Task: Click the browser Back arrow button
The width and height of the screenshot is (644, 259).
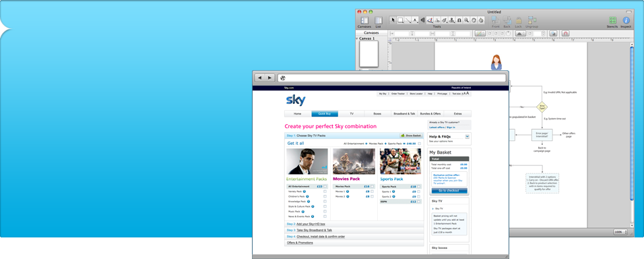Action: (x=260, y=78)
